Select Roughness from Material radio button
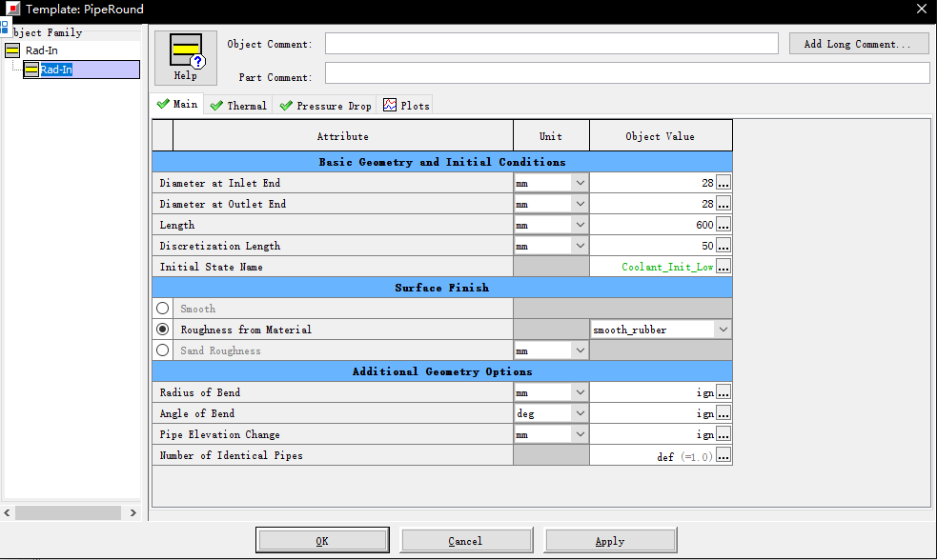 [x=162, y=330]
